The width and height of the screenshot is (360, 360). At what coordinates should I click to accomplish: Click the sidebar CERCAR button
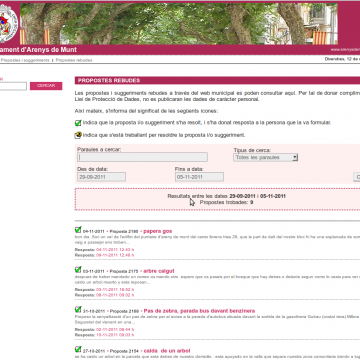(46, 86)
